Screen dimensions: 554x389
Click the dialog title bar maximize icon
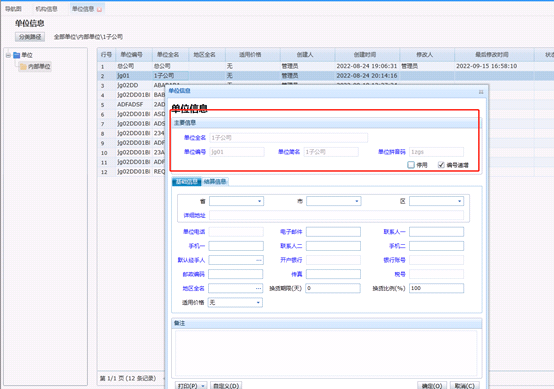pyautogui.click(x=481, y=92)
